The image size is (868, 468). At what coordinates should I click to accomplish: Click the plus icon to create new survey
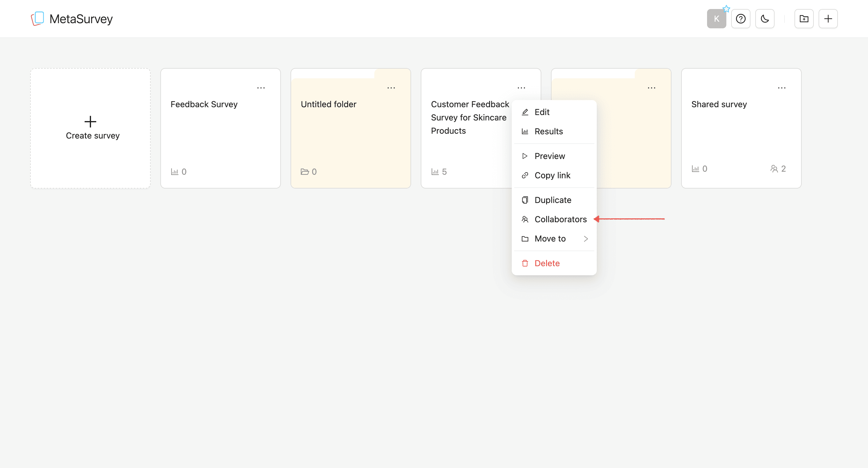point(828,18)
